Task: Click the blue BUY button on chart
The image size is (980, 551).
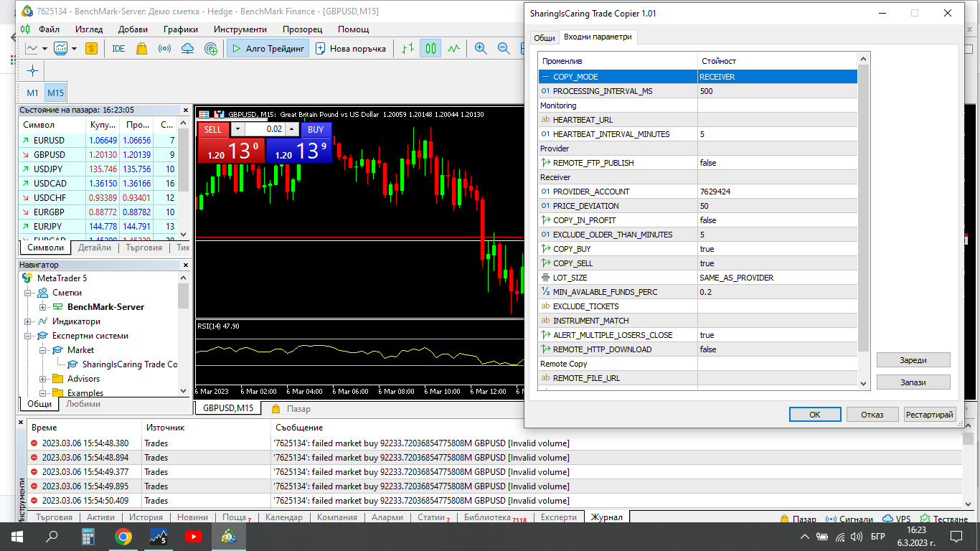Action: pyautogui.click(x=316, y=130)
